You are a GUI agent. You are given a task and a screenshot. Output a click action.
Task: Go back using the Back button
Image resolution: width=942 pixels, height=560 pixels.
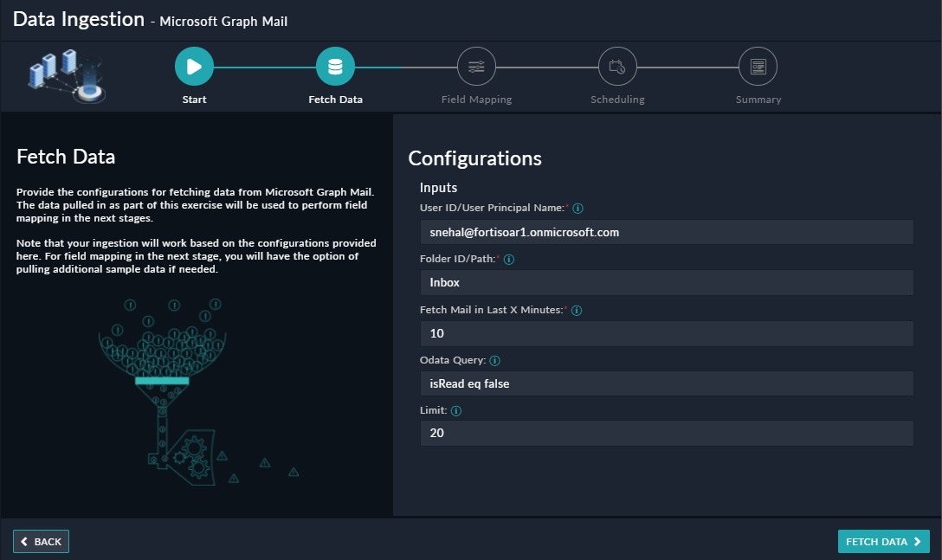point(41,542)
